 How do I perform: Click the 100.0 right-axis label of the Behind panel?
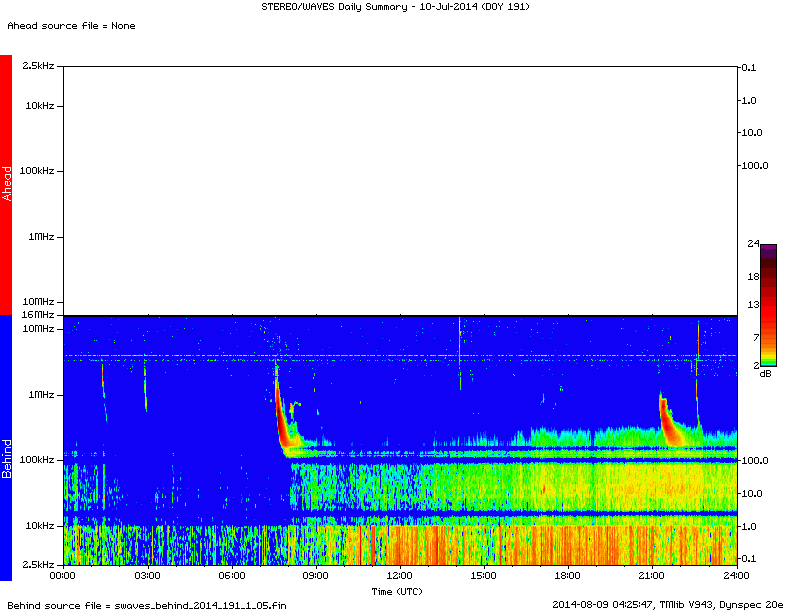[x=755, y=461]
